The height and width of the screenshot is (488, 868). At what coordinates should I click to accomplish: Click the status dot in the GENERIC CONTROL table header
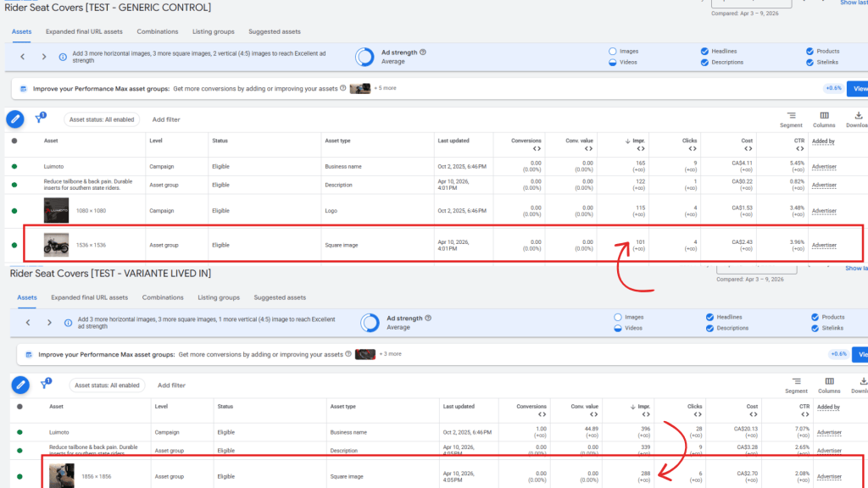14,141
